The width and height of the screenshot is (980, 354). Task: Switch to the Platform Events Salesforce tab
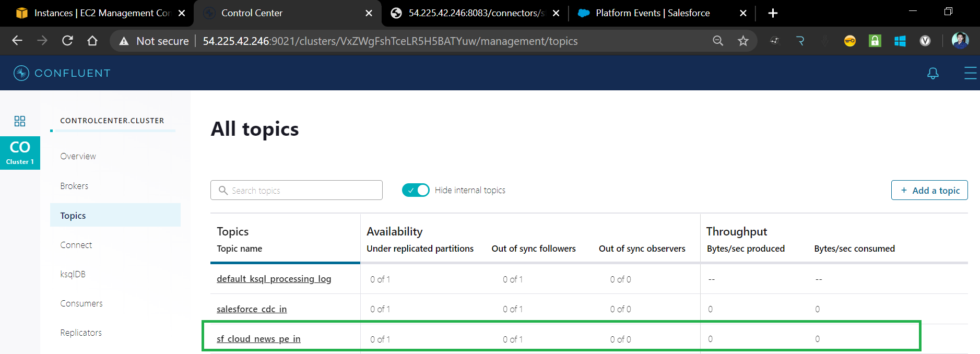pos(653,13)
